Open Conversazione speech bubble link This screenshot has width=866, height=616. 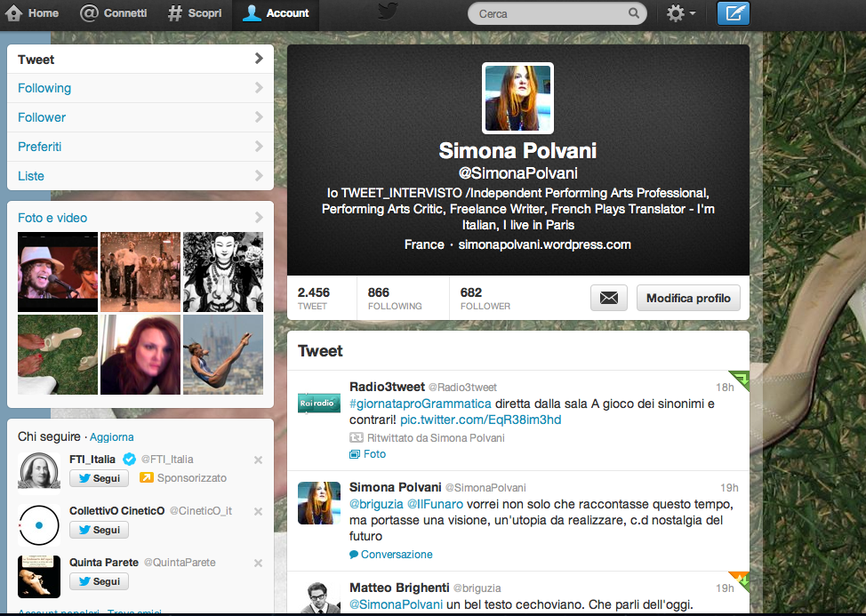[354, 554]
